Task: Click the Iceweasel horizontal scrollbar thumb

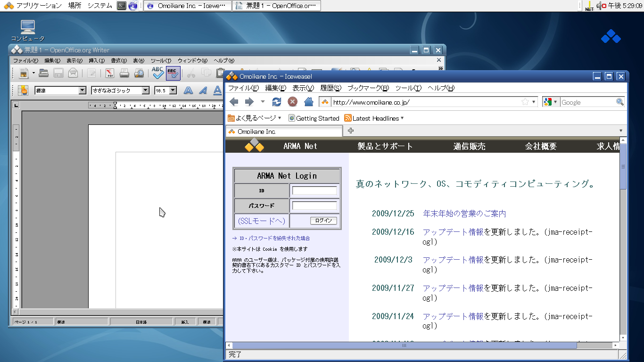Action: (x=404, y=346)
